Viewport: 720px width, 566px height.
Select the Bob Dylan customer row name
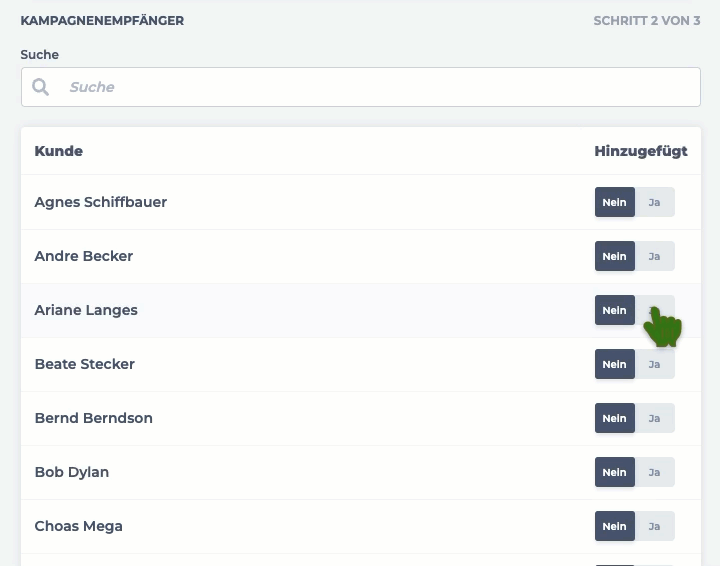coord(72,472)
